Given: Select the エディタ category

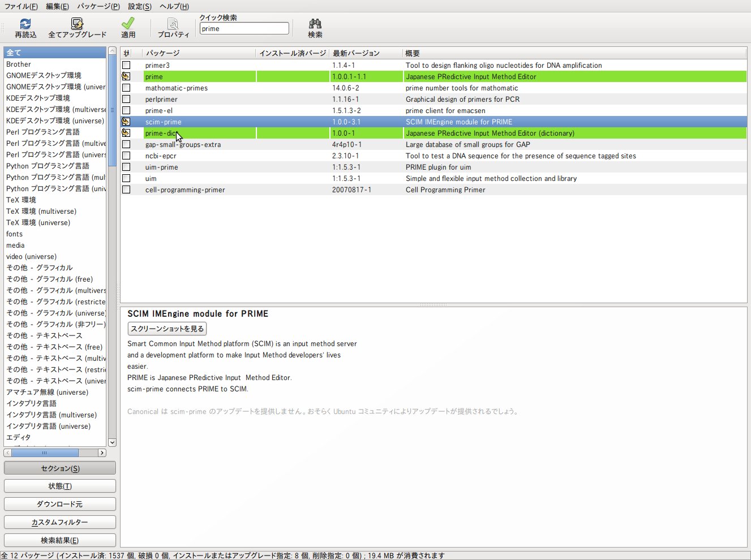Looking at the screenshot, I should (x=18, y=437).
